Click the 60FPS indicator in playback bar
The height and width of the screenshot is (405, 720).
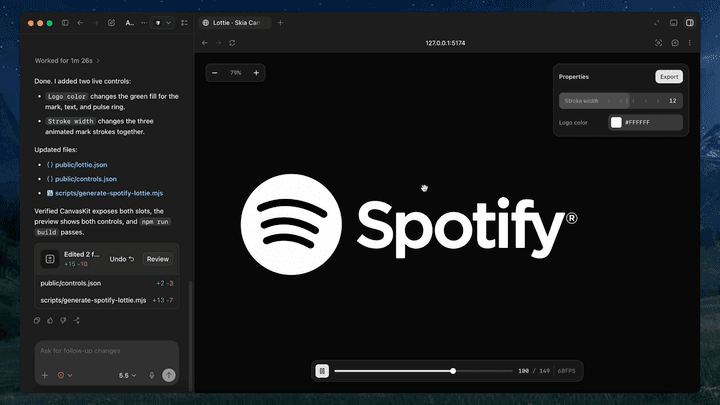[566, 371]
